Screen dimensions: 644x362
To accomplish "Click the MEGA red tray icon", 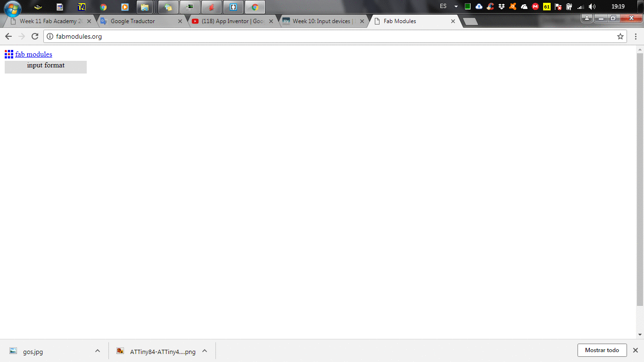I will (x=536, y=7).
